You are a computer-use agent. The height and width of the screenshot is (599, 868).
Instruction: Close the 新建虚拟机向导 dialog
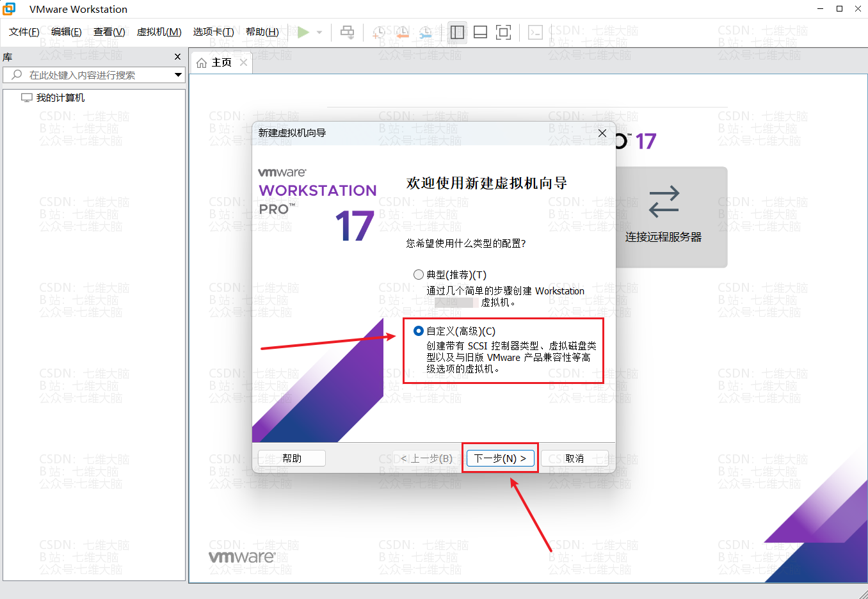pos(602,133)
